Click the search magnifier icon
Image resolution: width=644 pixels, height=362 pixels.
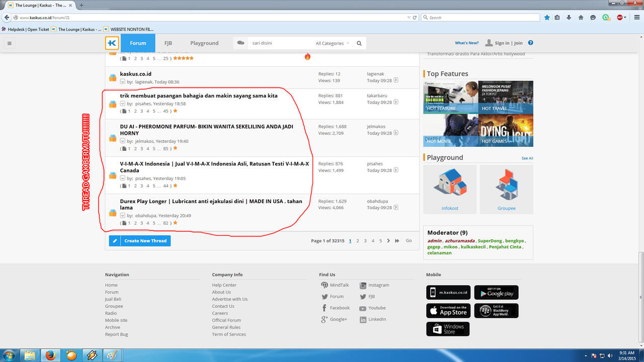tap(359, 43)
